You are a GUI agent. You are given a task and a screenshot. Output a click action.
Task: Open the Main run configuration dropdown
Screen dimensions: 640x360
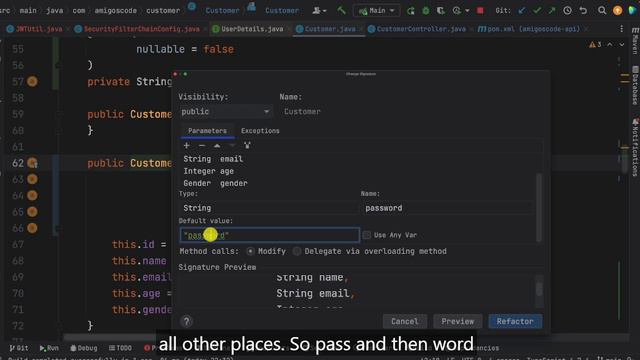(376, 11)
